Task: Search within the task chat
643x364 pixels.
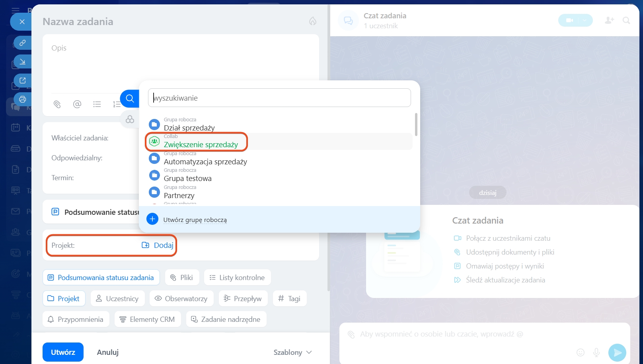Action: (626, 20)
